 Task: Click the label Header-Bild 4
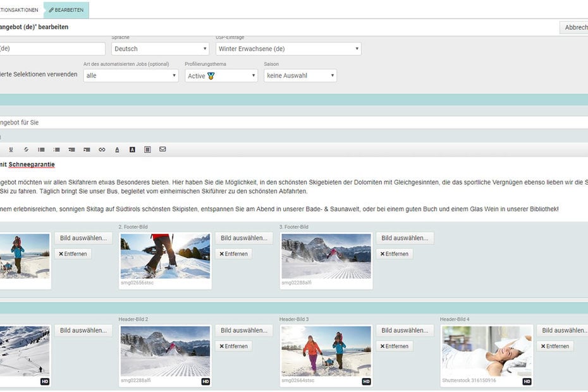point(455,319)
